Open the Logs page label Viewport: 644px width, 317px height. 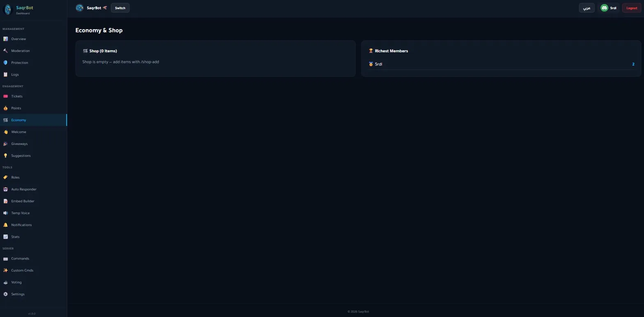click(x=15, y=75)
